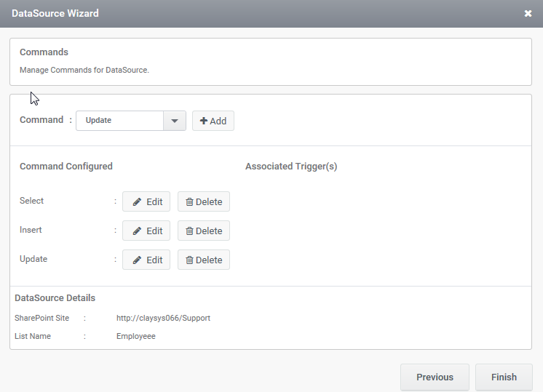Expand the Command dropdown arrow
Viewport: 543px width, 392px height.
coord(175,121)
